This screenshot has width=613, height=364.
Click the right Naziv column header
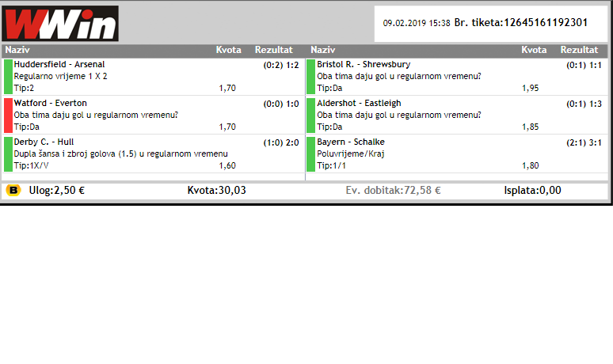click(323, 50)
